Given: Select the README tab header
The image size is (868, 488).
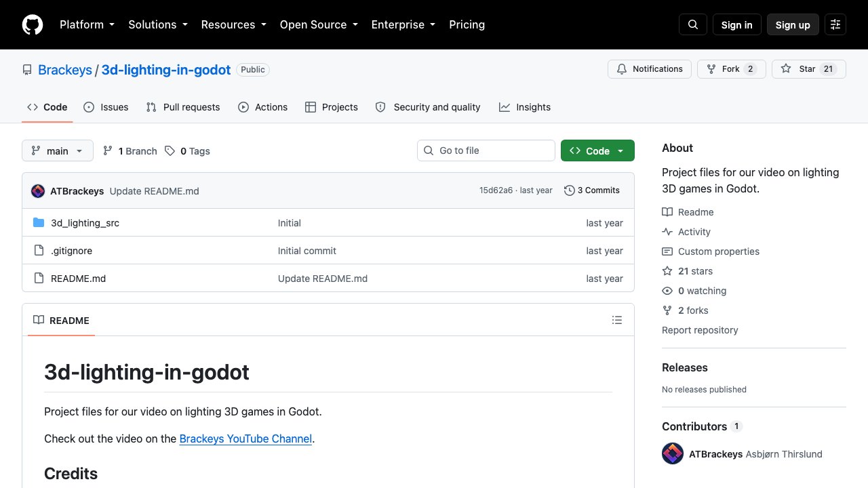Looking at the screenshot, I should (x=61, y=320).
